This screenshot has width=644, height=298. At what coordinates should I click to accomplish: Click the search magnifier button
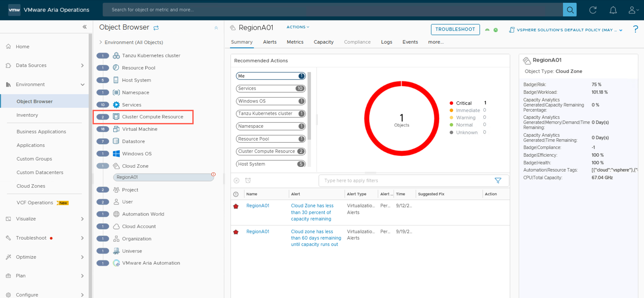570,10
